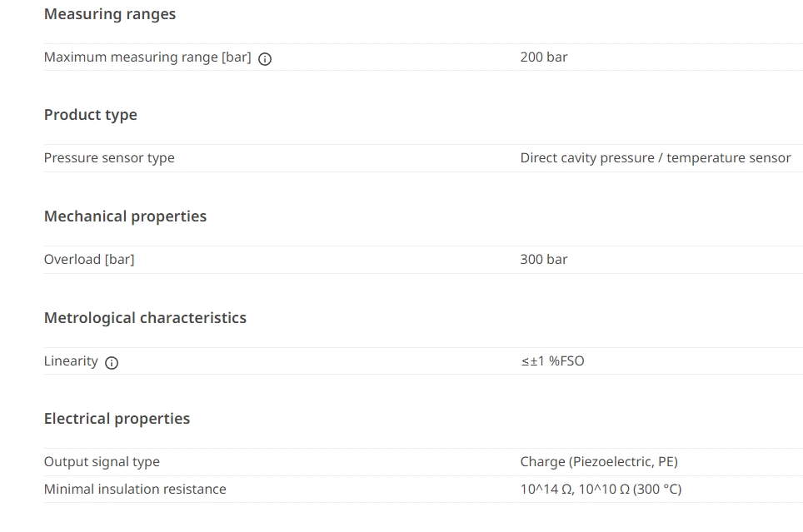Open info icon beside Maximum measuring range
The width and height of the screenshot is (803, 532).
[x=265, y=59]
